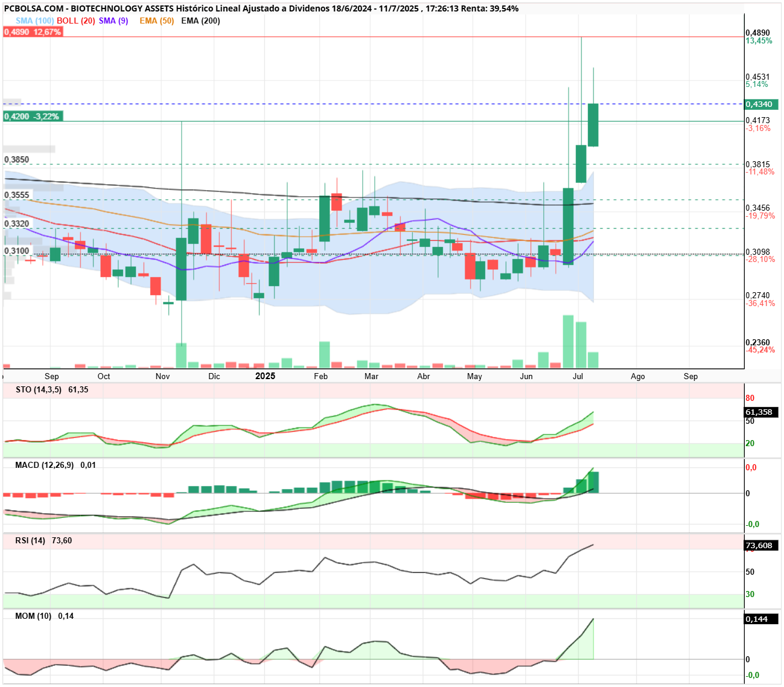Click the tallest green volume bar in late June
The image size is (784, 687).
(x=568, y=342)
